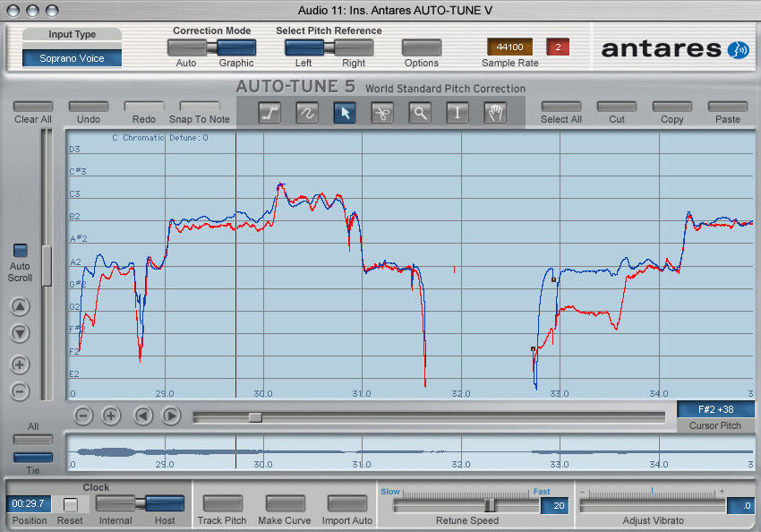Click the Make Curve button
The height and width of the screenshot is (532, 761).
point(286,503)
